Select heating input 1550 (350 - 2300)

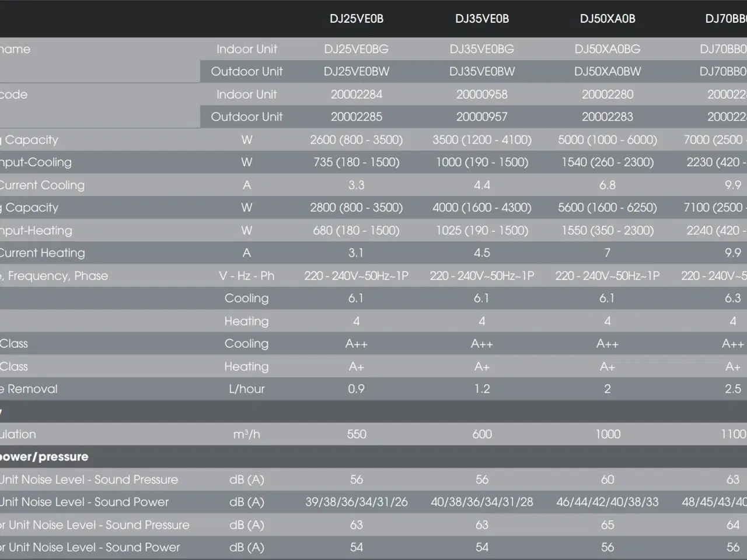click(x=608, y=230)
